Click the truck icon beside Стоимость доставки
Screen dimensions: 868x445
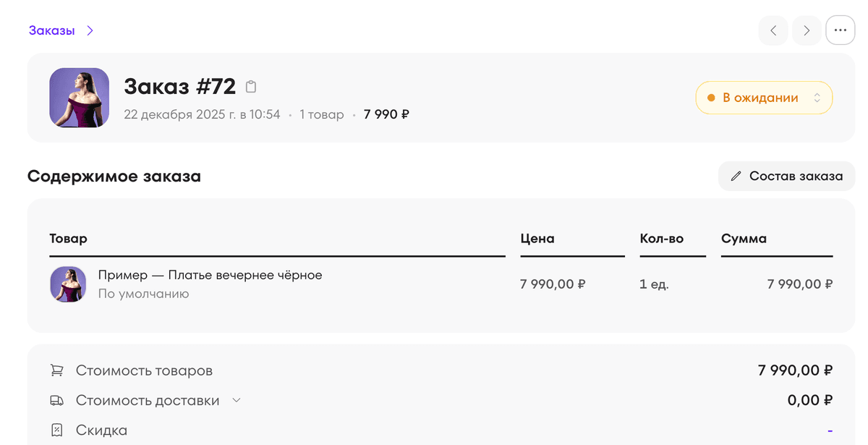click(x=56, y=400)
